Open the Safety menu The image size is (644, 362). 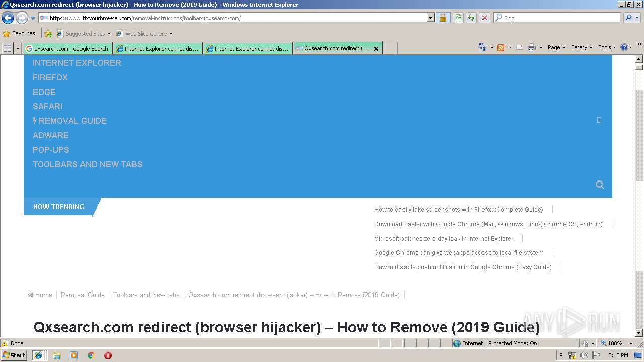(581, 47)
